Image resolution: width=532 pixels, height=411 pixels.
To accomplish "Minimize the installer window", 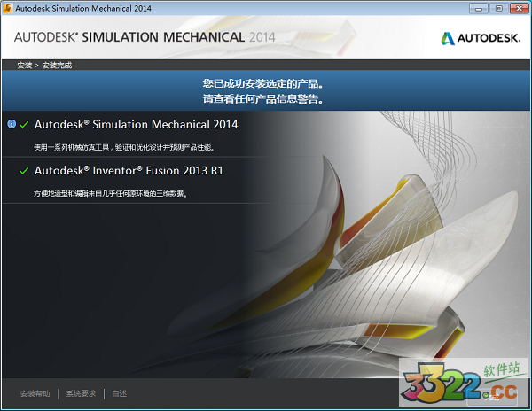I will (479, 8).
